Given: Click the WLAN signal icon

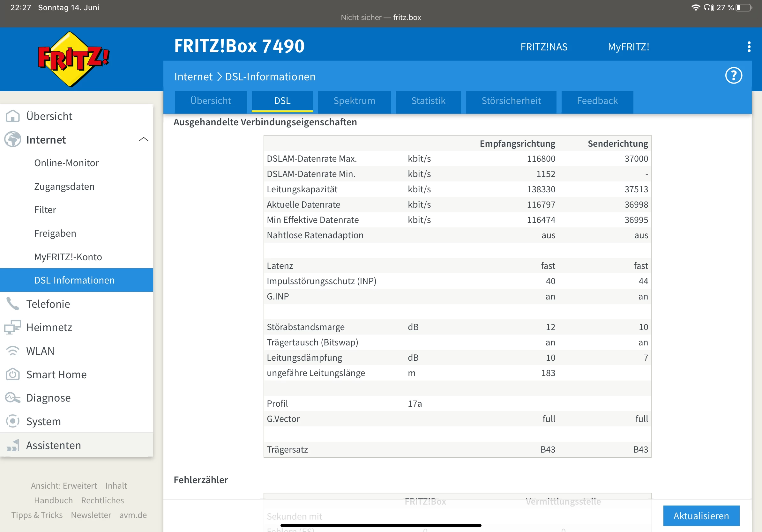Looking at the screenshot, I should click(x=13, y=351).
